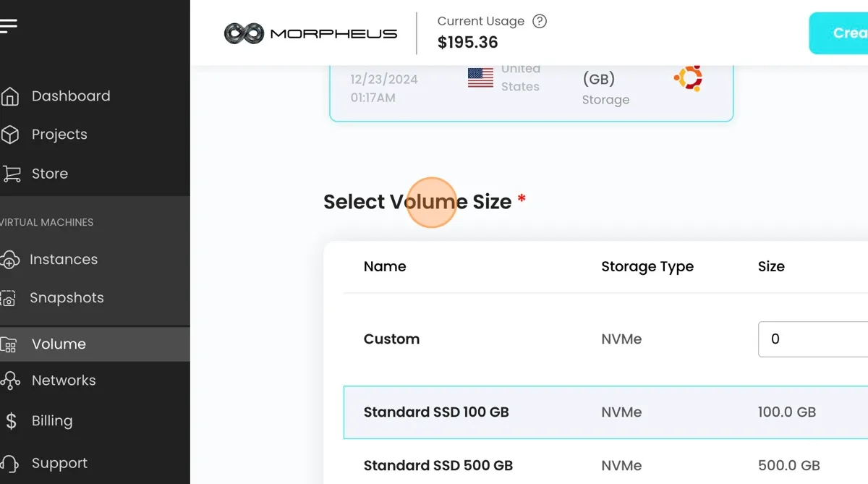Choose the Standard SSD 500 GB option
Image resolution: width=868 pixels, height=484 pixels.
pos(438,465)
